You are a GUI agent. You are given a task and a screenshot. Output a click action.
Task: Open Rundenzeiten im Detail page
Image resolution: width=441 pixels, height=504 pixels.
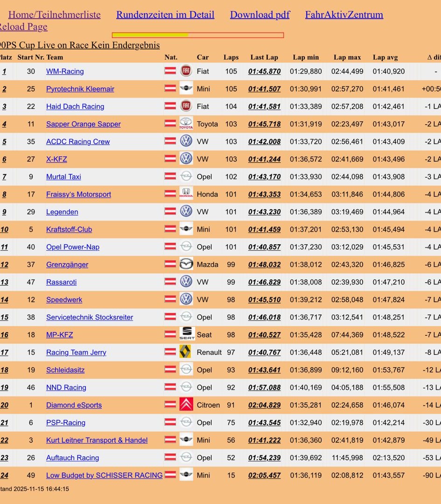point(165,14)
